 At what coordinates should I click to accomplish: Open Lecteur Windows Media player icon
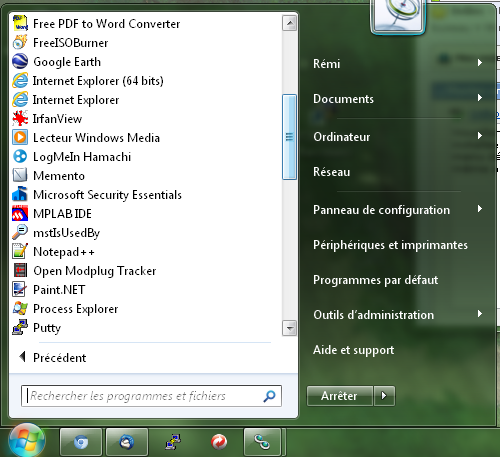point(20,138)
